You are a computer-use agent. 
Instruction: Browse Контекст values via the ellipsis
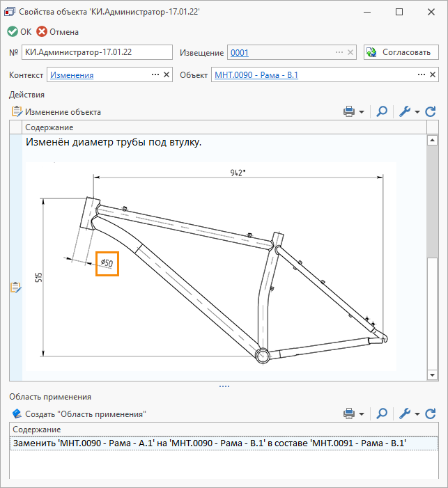155,74
